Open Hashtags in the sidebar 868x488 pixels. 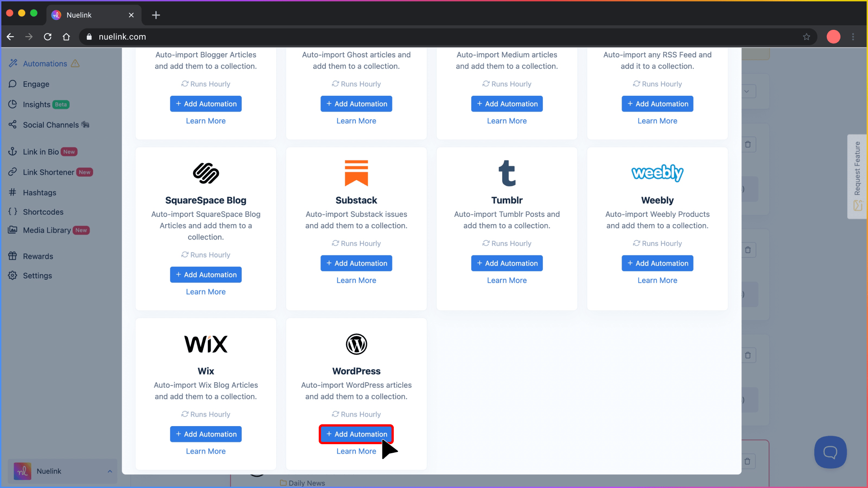click(x=40, y=192)
